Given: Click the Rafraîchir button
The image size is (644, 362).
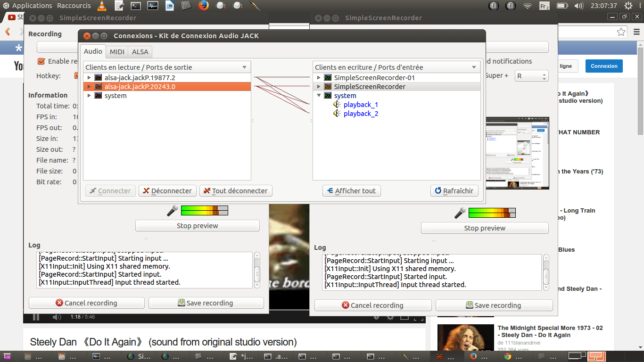Looking at the screenshot, I should pos(454,191).
